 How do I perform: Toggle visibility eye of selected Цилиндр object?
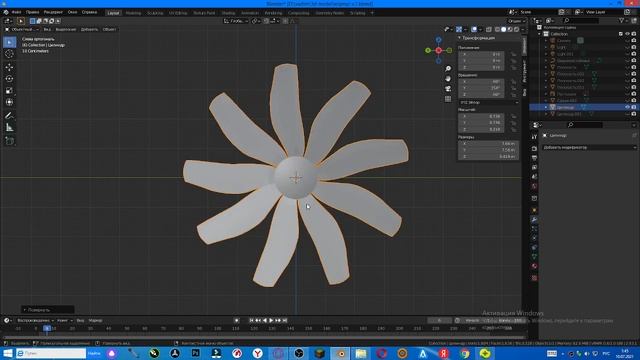627,107
